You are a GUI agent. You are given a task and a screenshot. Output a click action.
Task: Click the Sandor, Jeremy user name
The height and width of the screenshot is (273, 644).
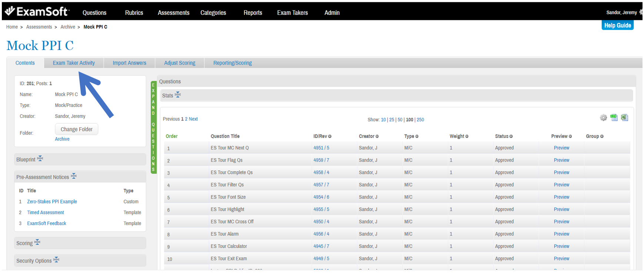[x=621, y=13]
